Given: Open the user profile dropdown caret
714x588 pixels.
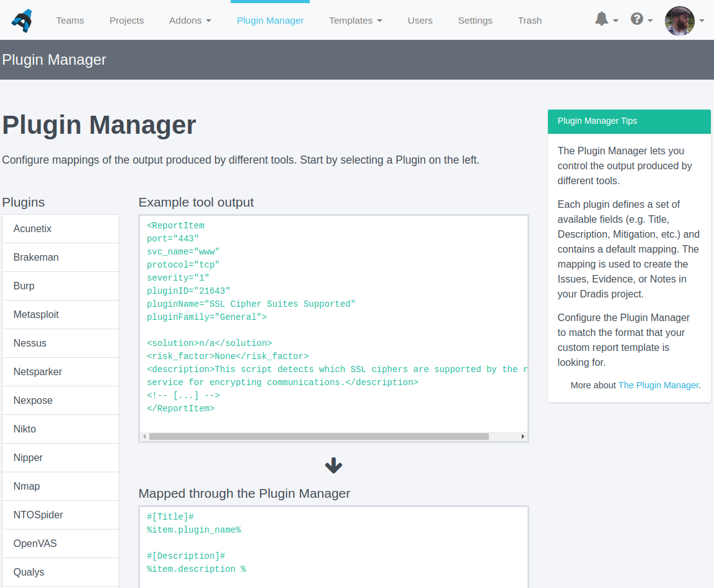Looking at the screenshot, I should pos(702,21).
